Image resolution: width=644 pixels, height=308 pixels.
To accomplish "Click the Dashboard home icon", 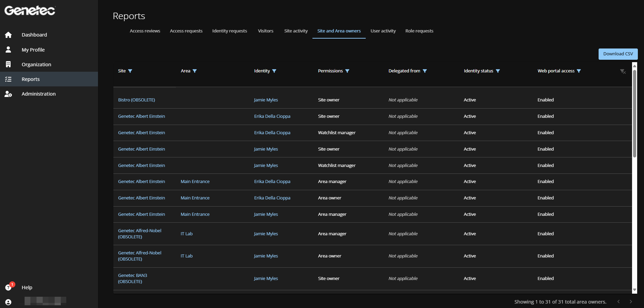I will point(8,35).
